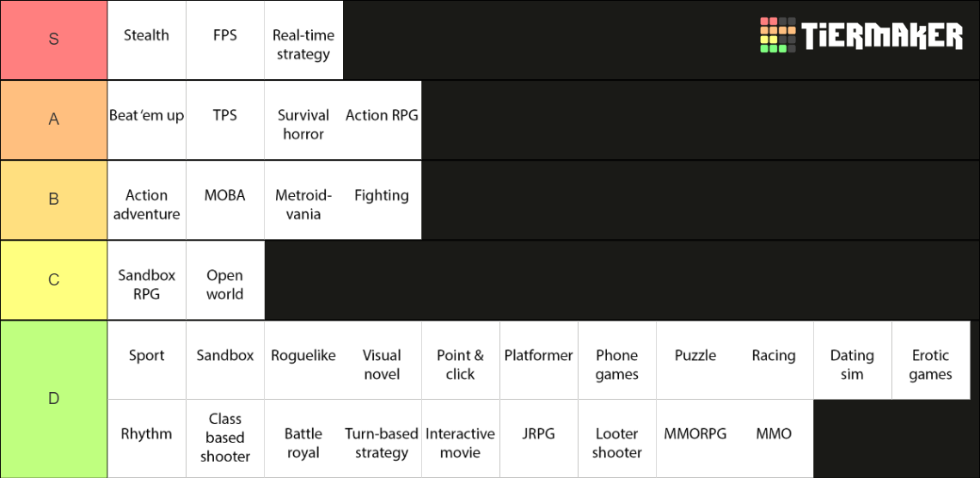The image size is (980, 478).
Task: Click the TierMaker logo icon
Action: pos(778,35)
